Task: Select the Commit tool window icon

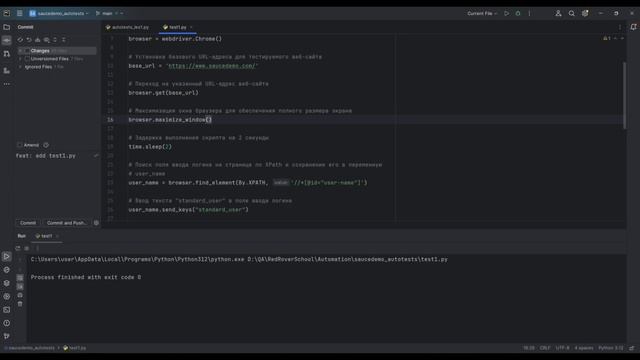Action: (x=7, y=40)
